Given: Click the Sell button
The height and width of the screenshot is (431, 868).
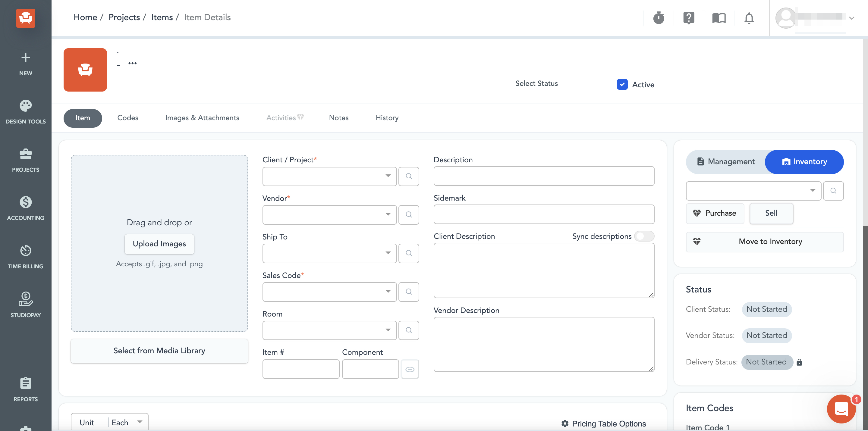Looking at the screenshot, I should coord(771,213).
